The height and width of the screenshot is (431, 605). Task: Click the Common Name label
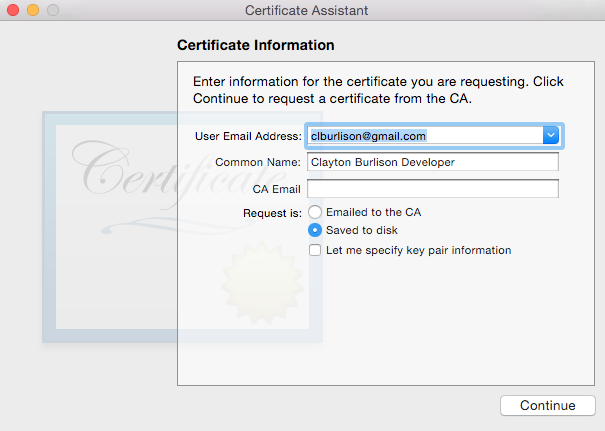coord(258,162)
